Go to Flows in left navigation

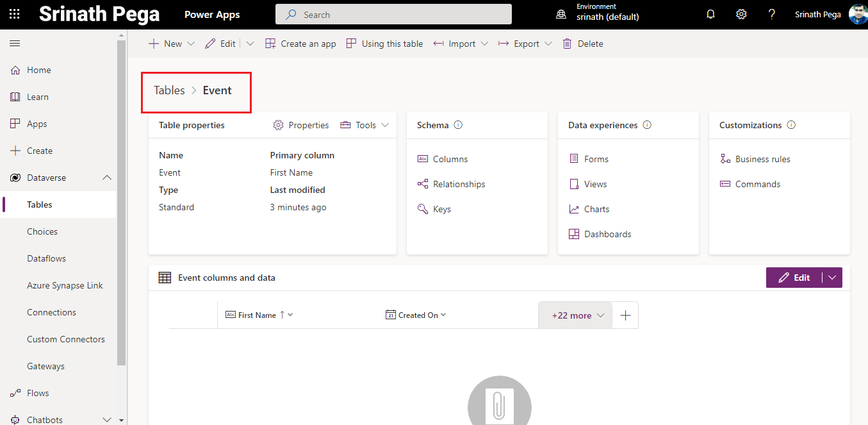(38, 393)
